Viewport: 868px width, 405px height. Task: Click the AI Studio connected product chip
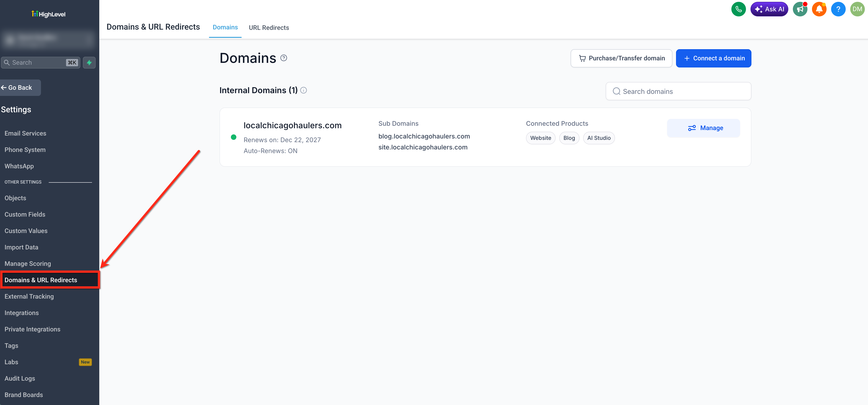point(599,138)
